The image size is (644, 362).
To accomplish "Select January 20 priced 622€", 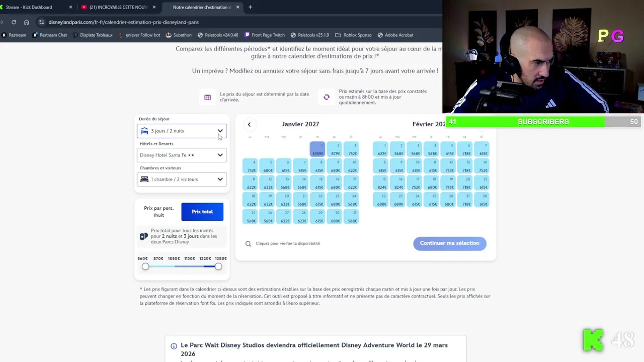I will (x=284, y=200).
